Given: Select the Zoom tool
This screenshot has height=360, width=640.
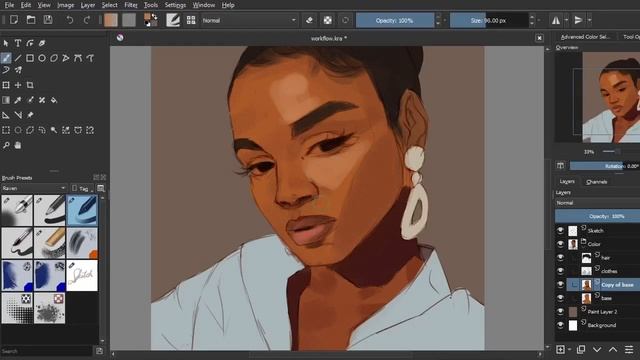Looking at the screenshot, I should (6, 145).
